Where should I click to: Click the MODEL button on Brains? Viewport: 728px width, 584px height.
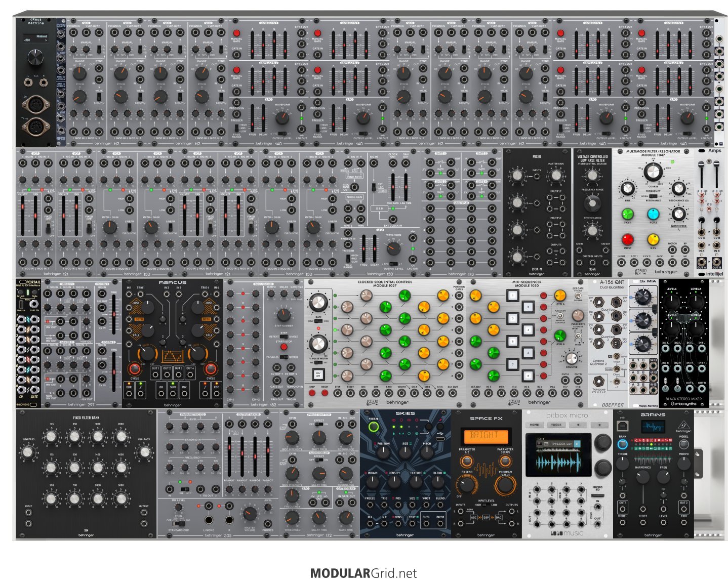(683, 444)
